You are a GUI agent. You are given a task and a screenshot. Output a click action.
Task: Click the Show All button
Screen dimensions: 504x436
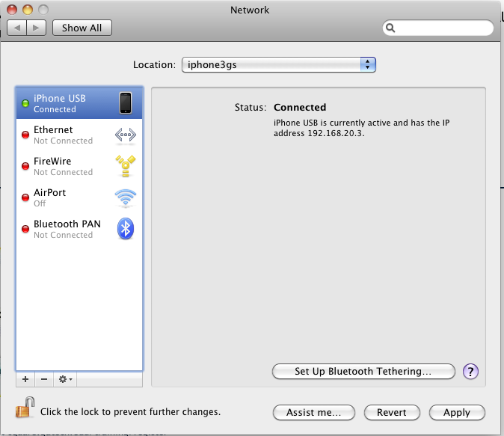(82, 28)
